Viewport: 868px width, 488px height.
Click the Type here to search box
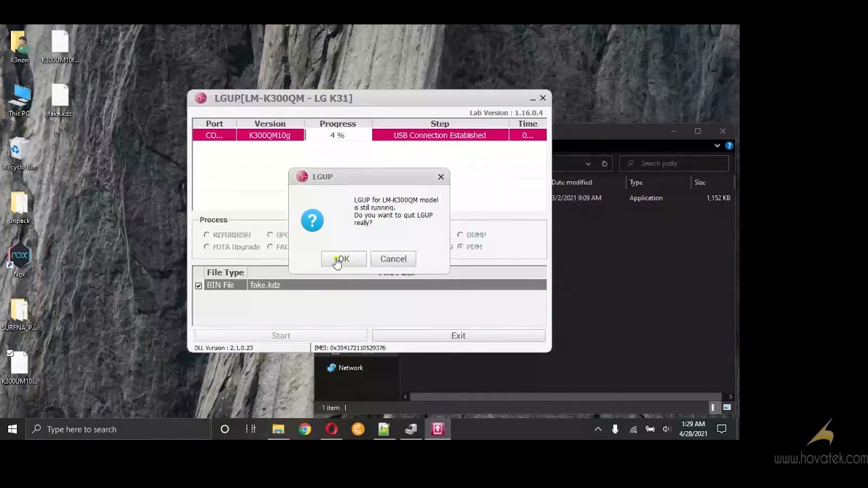point(118,429)
